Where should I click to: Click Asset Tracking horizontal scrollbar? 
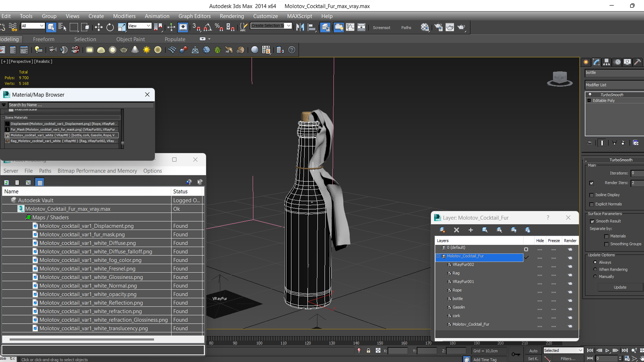[82, 339]
